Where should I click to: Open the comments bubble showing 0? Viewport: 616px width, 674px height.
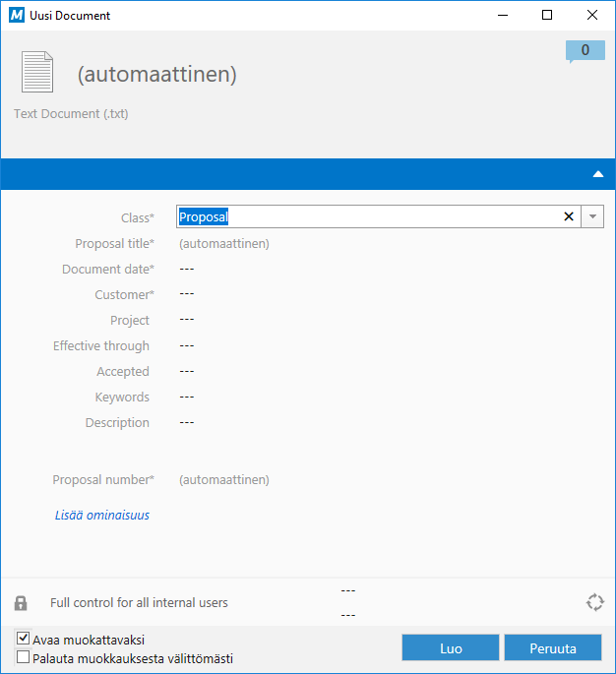pos(585,50)
